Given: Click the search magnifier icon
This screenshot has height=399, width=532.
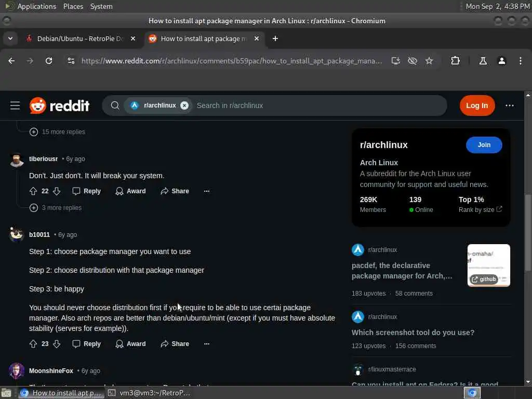Looking at the screenshot, I should [x=115, y=105].
